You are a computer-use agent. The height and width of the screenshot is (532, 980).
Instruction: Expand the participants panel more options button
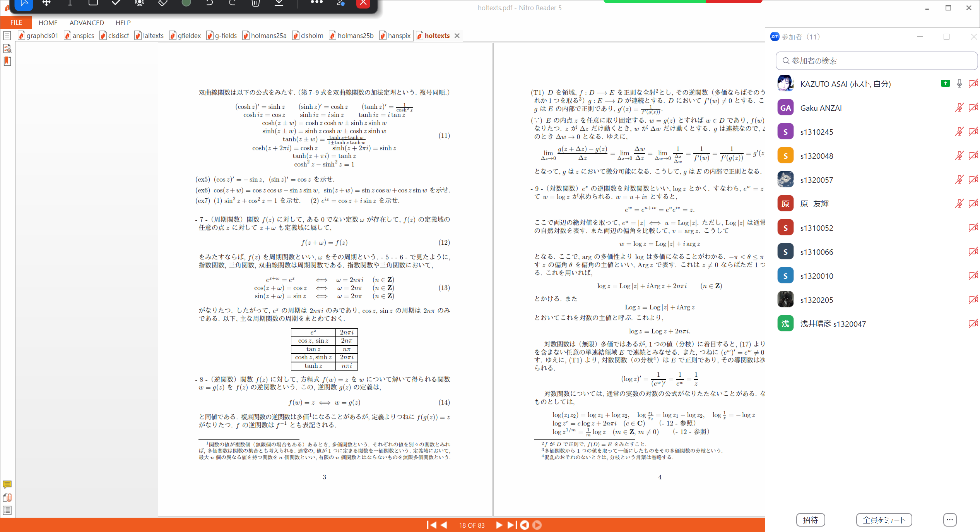point(950,520)
